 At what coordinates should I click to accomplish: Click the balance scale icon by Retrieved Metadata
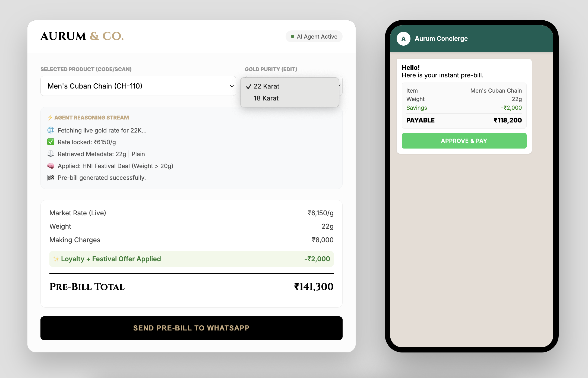(51, 154)
